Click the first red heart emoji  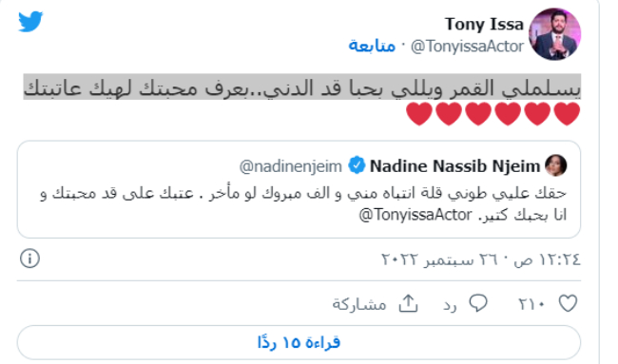(x=568, y=114)
